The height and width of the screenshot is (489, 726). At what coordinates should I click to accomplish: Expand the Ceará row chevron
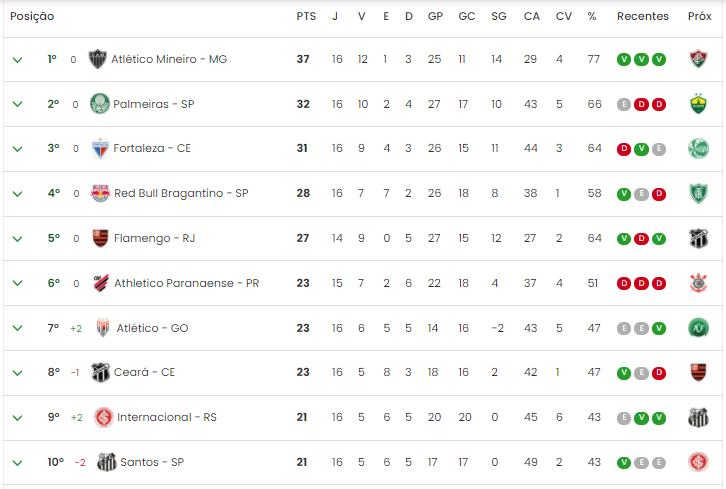pos(17,373)
